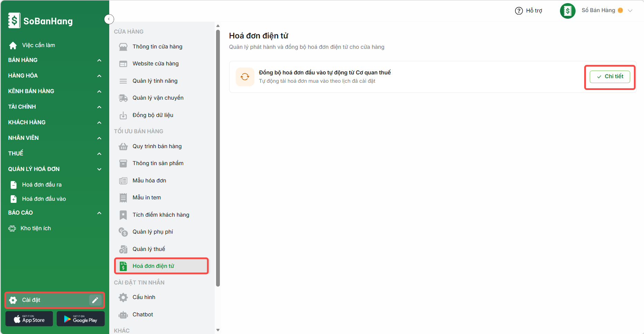Click the basket icon for Quy trình bán hàng
The width and height of the screenshot is (644, 334).
123,146
